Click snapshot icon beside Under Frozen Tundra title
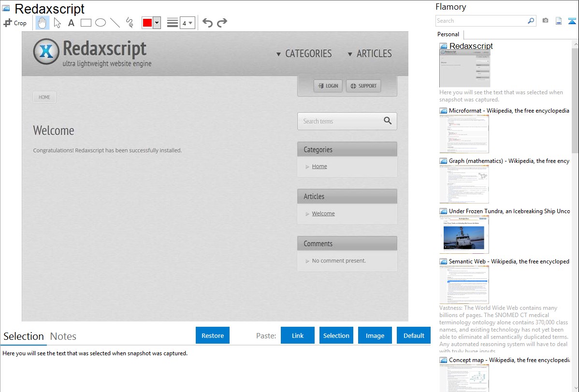 [x=443, y=211]
